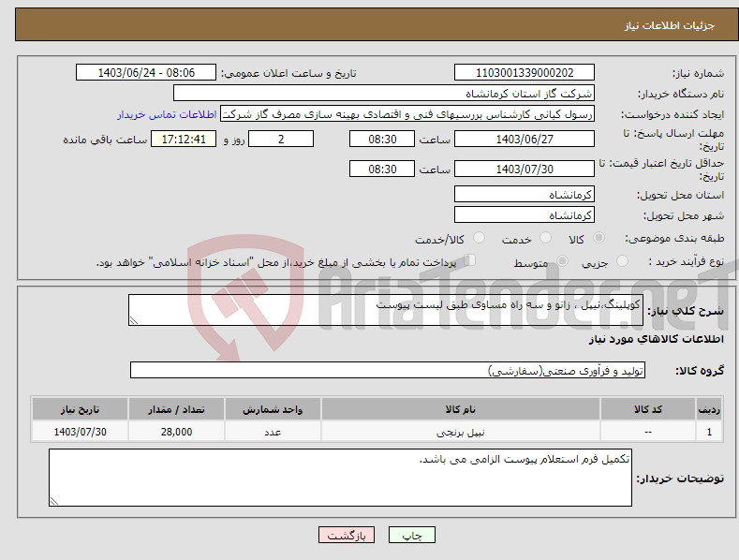Click the تاریخ نیاز column header
Image resolution: width=739 pixels, height=560 pixels.
pyautogui.click(x=81, y=409)
